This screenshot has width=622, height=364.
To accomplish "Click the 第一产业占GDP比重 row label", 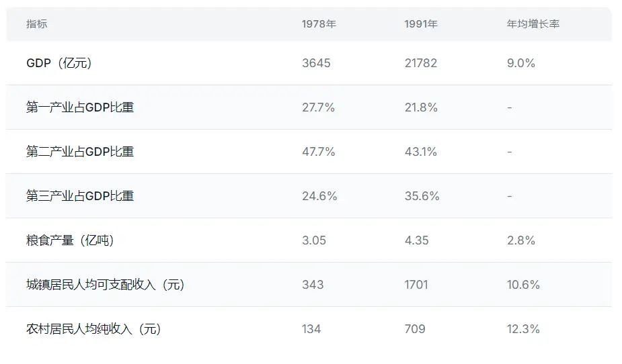I will coord(80,107).
